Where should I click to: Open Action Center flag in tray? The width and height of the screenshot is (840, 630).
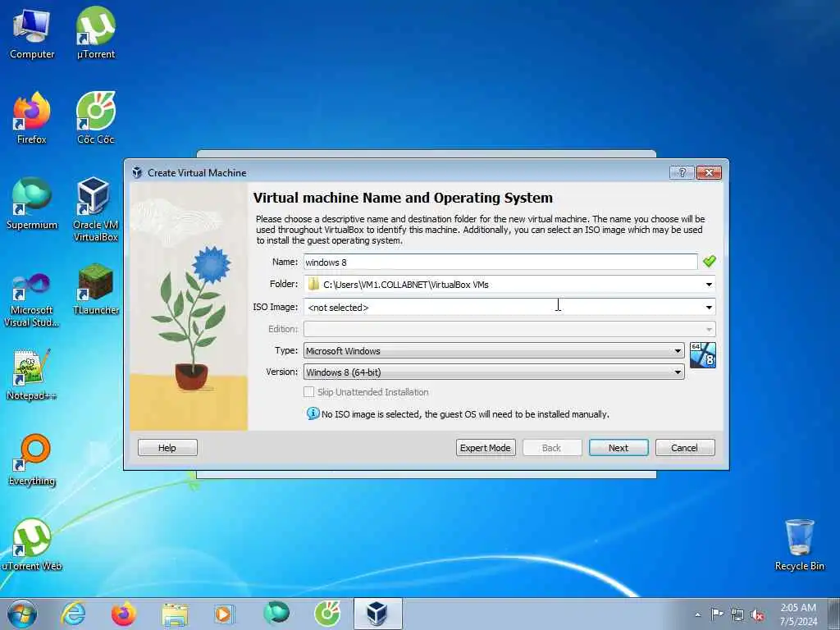pos(716,614)
